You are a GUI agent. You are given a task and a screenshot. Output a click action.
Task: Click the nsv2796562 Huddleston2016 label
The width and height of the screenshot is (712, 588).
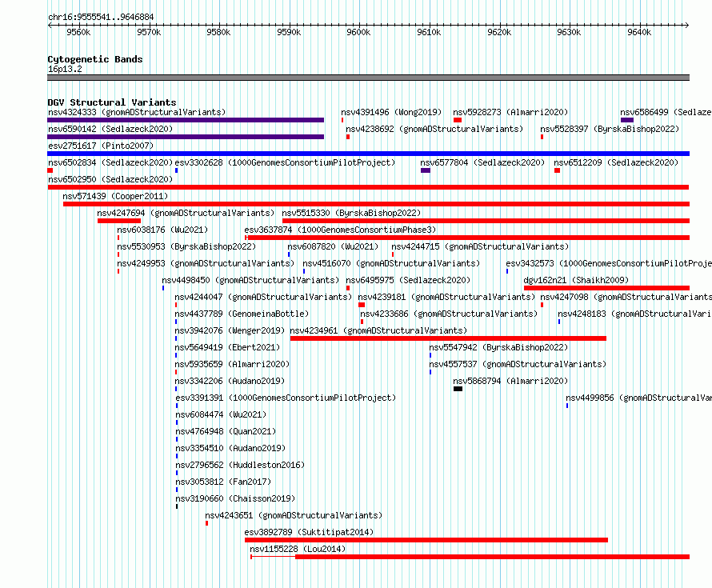(x=240, y=465)
